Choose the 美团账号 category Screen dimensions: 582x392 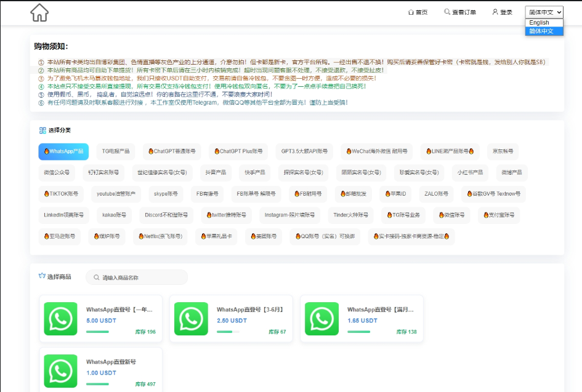tap(264, 236)
